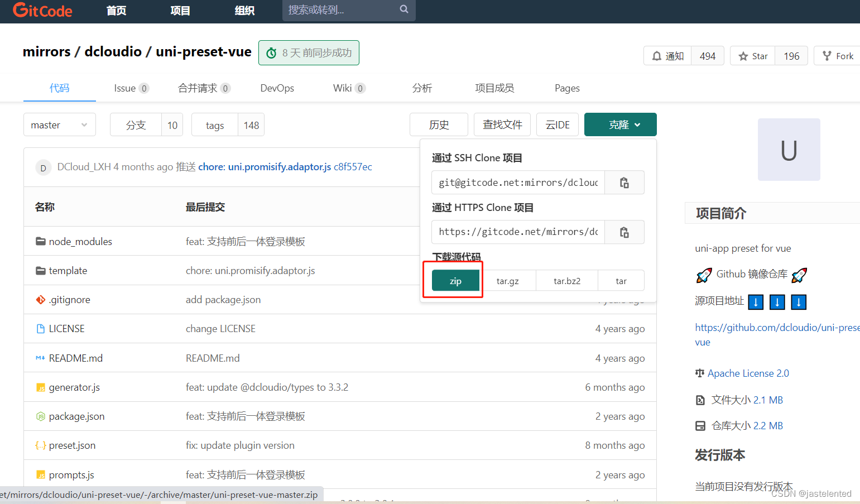
Task: Click the DCloud_LXH avatar
Action: [x=44, y=167]
